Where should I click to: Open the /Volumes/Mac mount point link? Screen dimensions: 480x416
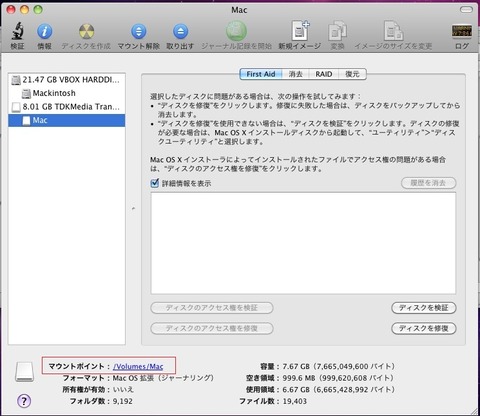coord(138,367)
